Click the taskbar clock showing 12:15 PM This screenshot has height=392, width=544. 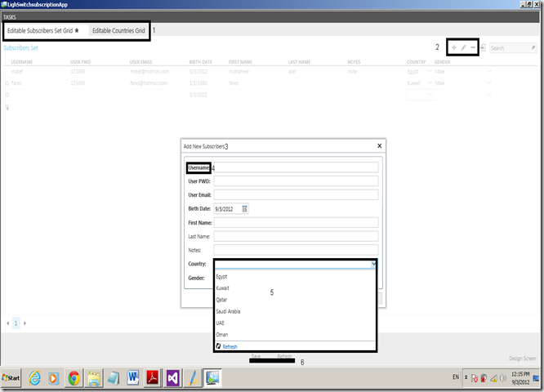click(520, 374)
